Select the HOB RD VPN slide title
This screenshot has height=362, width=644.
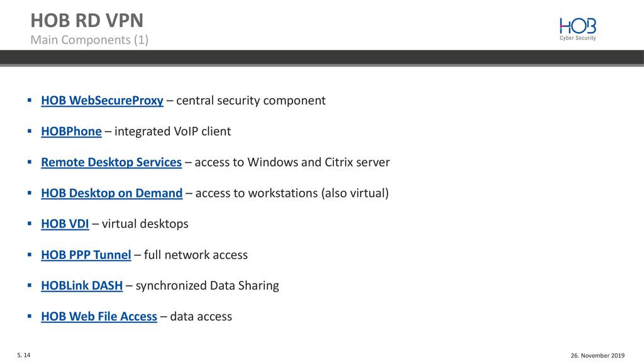click(x=87, y=21)
